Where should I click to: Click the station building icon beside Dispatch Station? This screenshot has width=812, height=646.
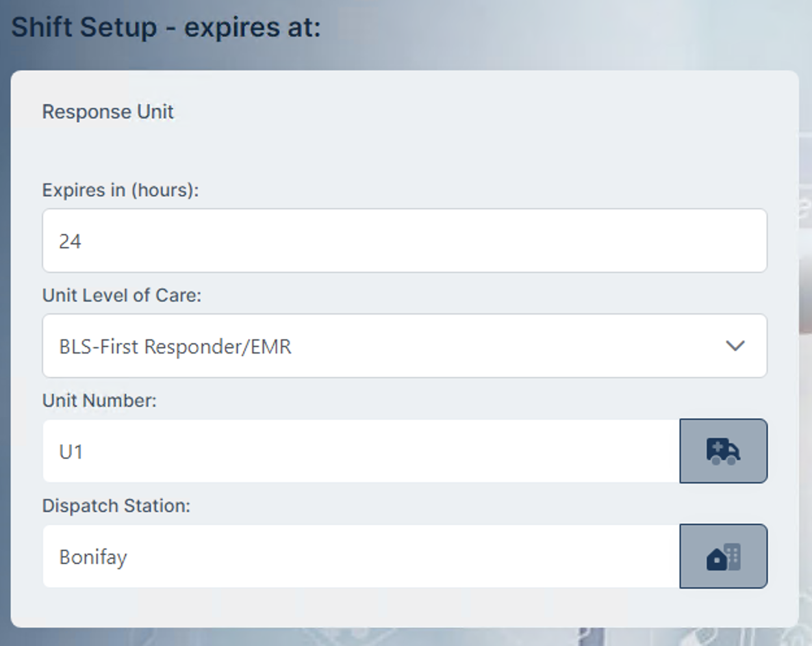pos(723,556)
